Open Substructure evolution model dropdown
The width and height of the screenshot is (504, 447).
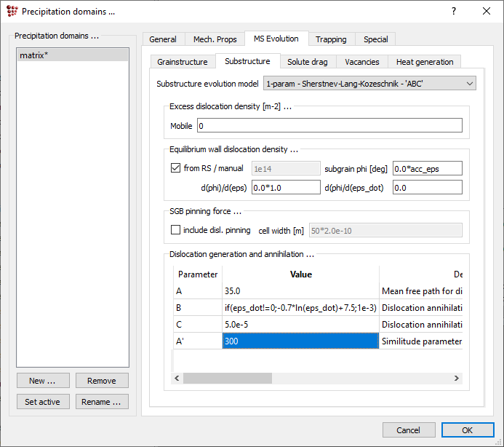click(369, 84)
